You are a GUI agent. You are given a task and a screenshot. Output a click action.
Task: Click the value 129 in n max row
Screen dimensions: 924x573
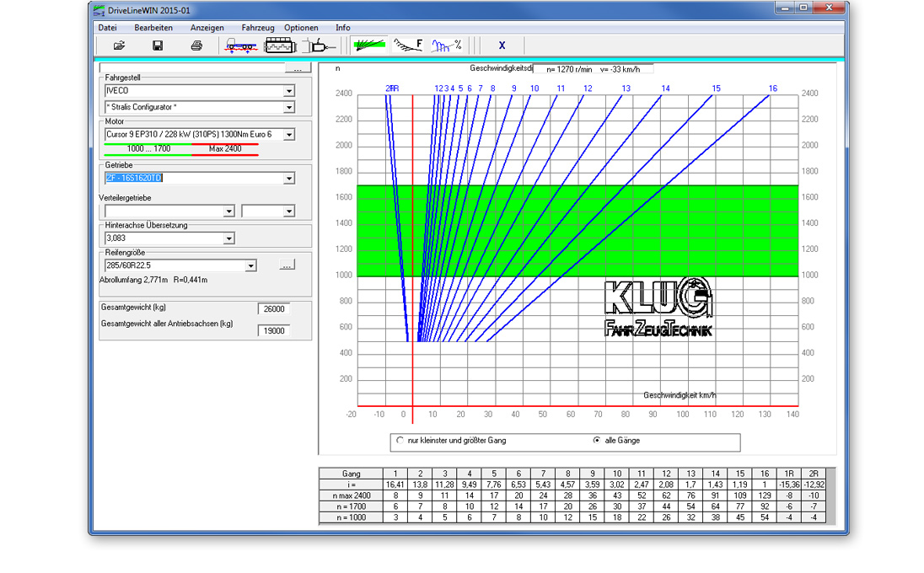coord(765,495)
